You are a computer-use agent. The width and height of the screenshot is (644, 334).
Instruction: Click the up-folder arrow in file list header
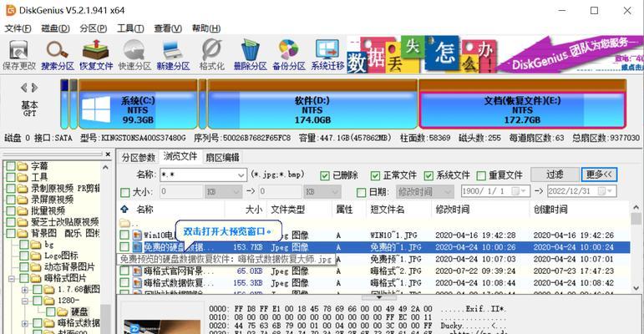124,209
